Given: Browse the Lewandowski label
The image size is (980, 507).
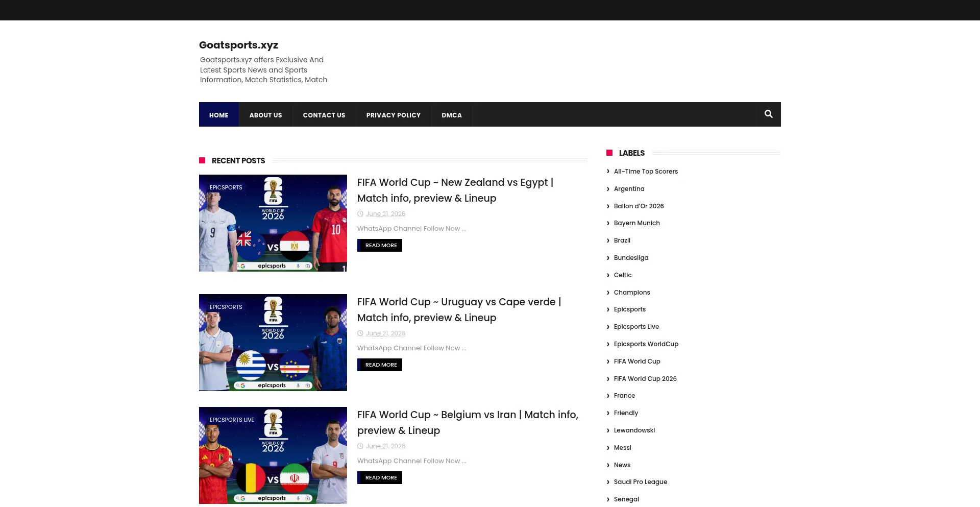Looking at the screenshot, I should [634, 430].
